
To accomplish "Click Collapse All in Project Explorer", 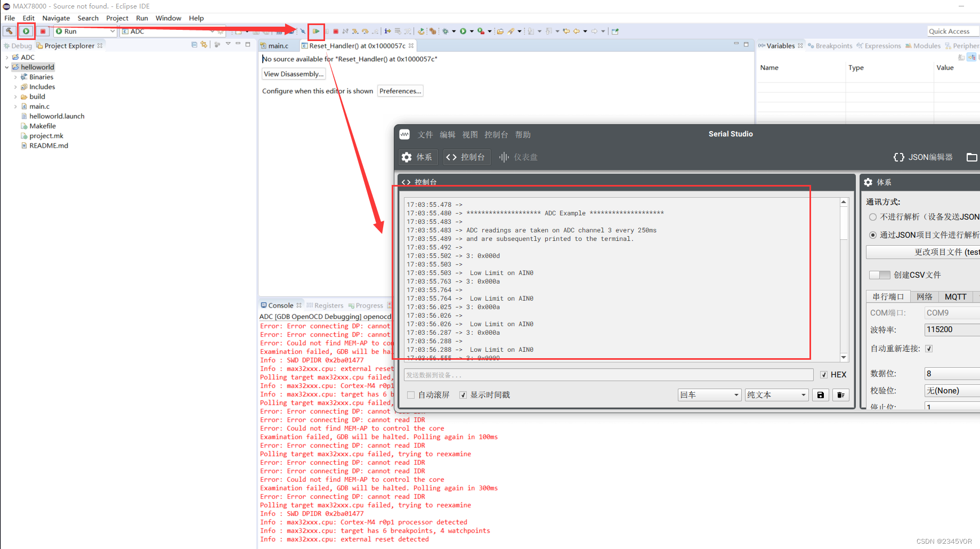I will (195, 45).
